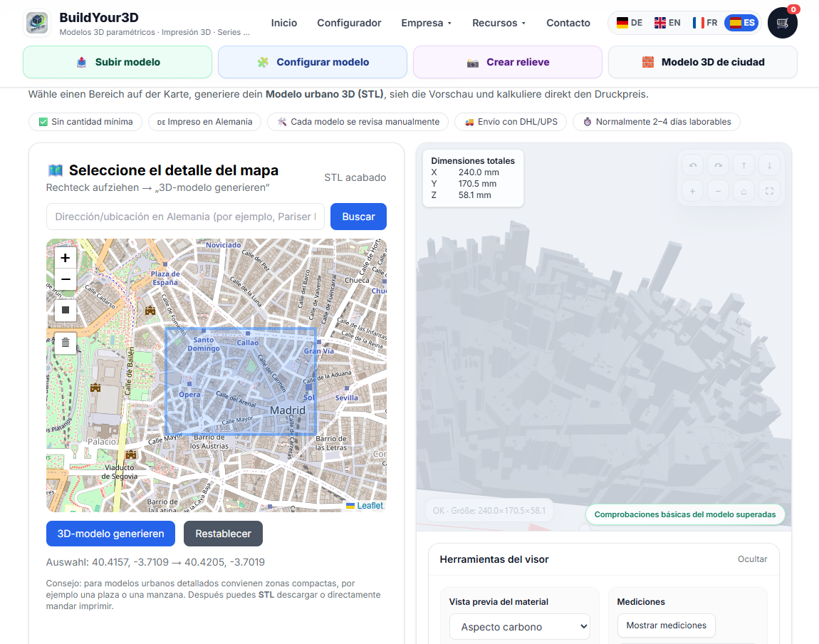Click the 'Dimensiones totales' heading

tap(473, 161)
